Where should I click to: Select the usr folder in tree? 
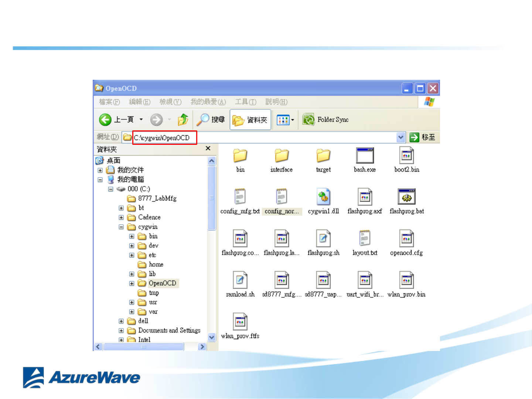[147, 302]
